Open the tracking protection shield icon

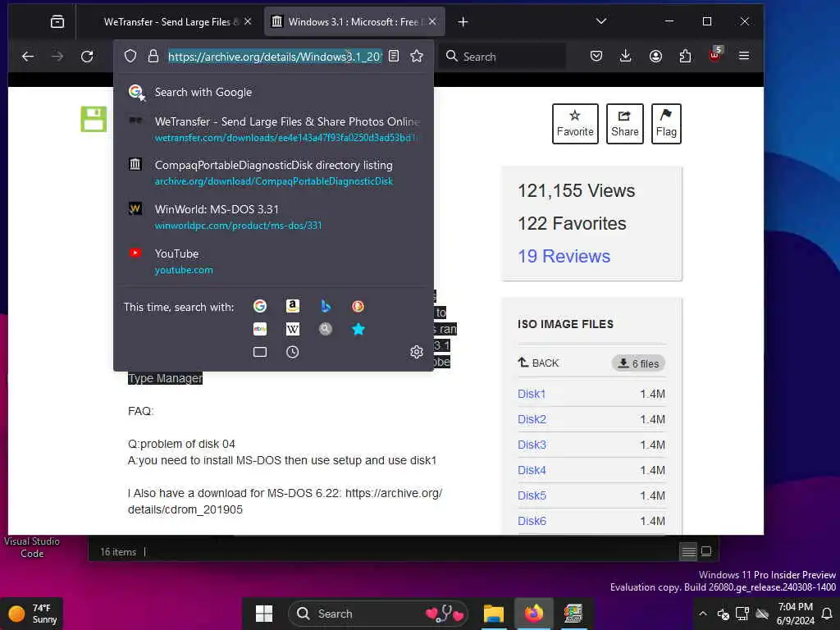click(x=130, y=57)
